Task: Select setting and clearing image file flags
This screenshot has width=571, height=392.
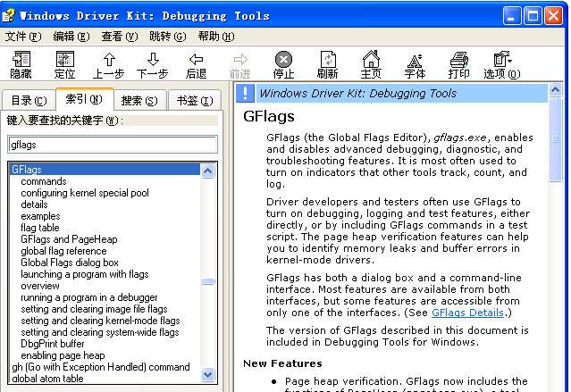Action: [x=95, y=309]
